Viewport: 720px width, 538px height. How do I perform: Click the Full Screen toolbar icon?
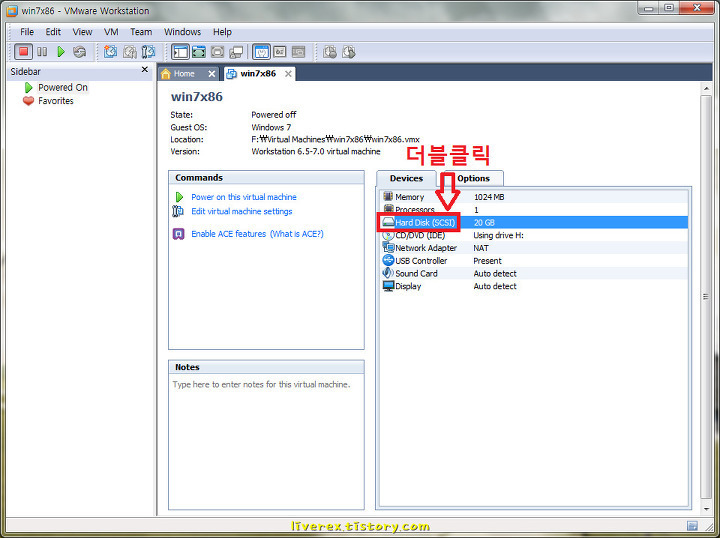point(199,51)
